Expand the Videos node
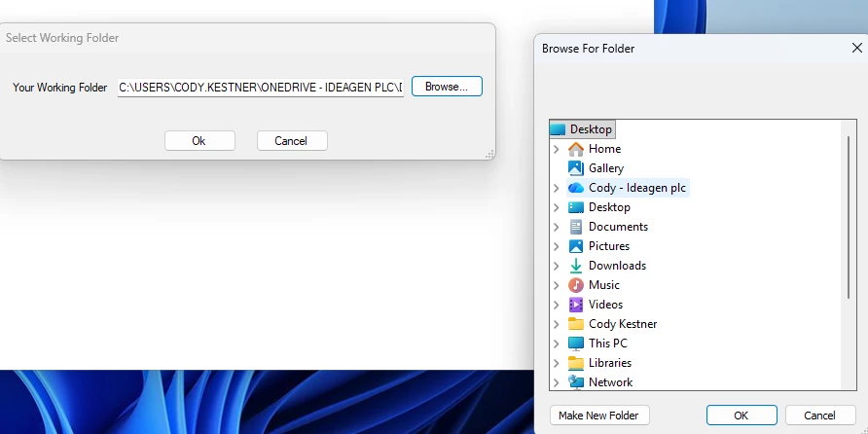The width and height of the screenshot is (868, 434). tap(557, 305)
